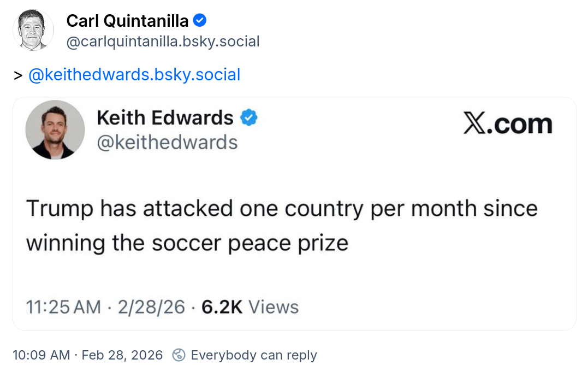Click the "winning the soccer peace prize" line
Screen dimensions: 588x365
[x=187, y=243]
